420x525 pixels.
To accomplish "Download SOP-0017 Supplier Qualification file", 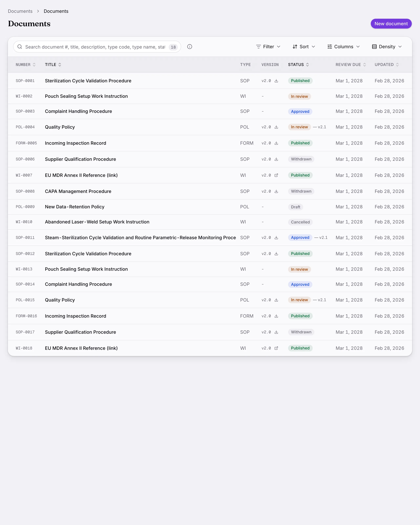I will (x=276, y=332).
